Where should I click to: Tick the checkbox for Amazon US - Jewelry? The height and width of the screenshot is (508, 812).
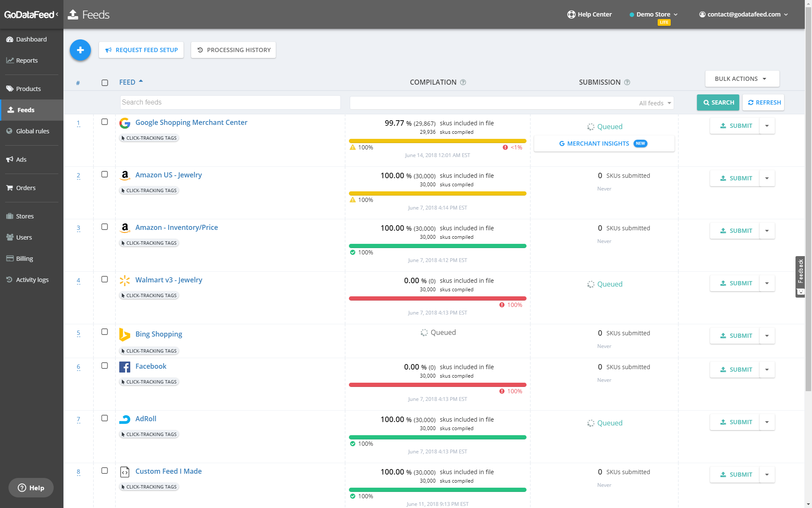point(104,174)
